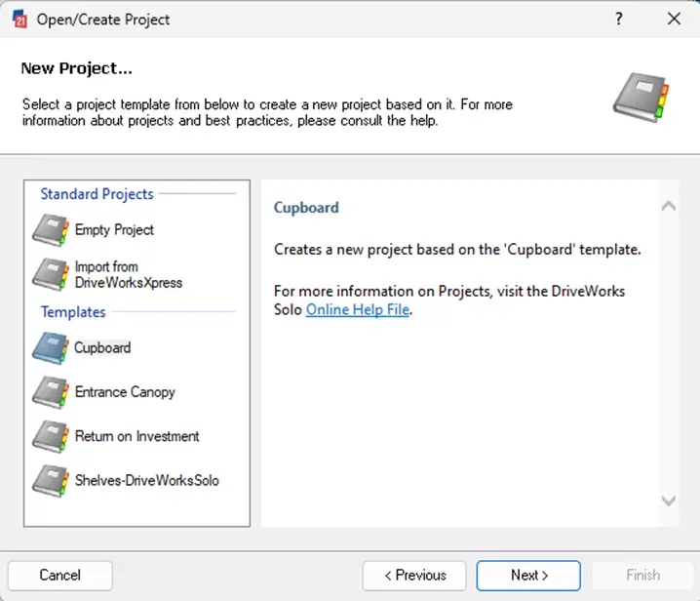Click the Empty Project label
This screenshot has height=601, width=700.
point(114,229)
